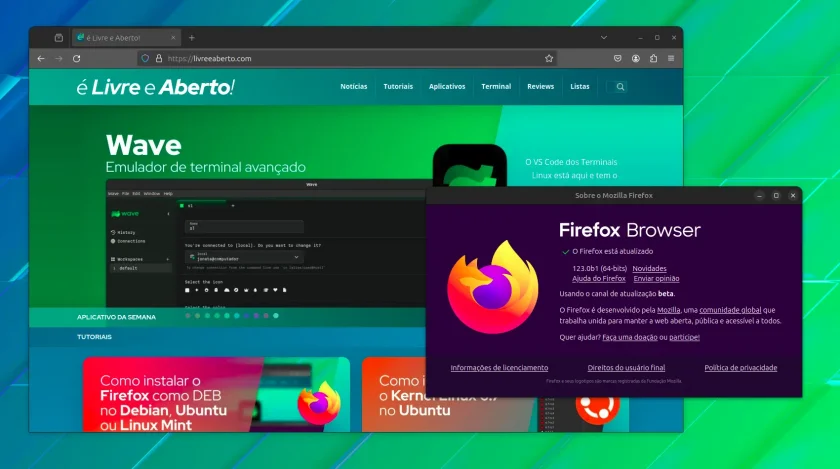
Task: Open the Listas menu item
Action: [x=580, y=86]
